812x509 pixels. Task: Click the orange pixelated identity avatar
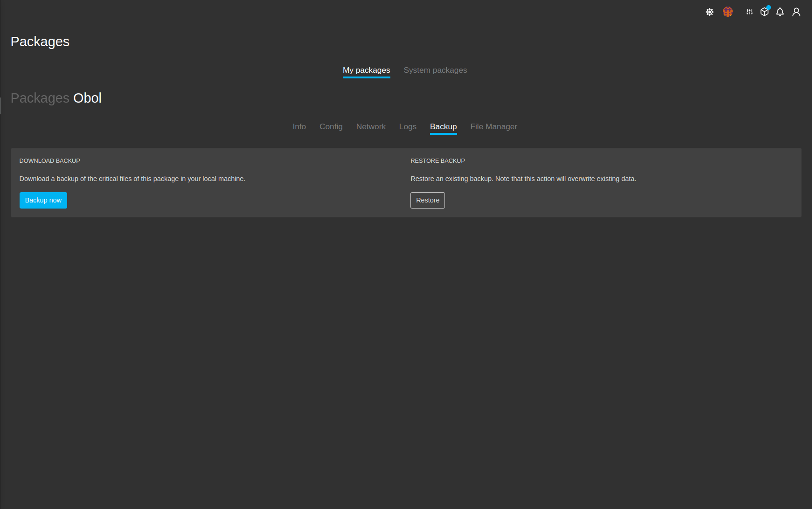click(x=728, y=12)
